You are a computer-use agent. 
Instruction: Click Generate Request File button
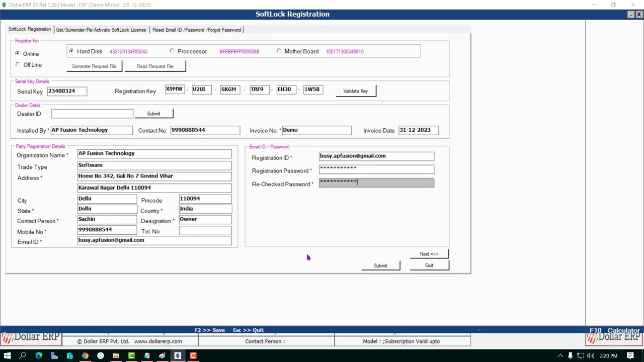94,66
